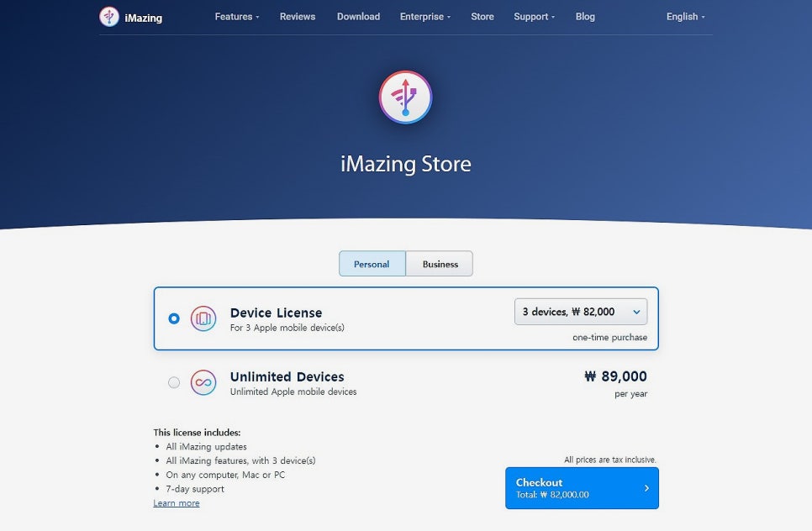Click the Unlimited Devices infinity icon
The width and height of the screenshot is (812, 531).
203,382
